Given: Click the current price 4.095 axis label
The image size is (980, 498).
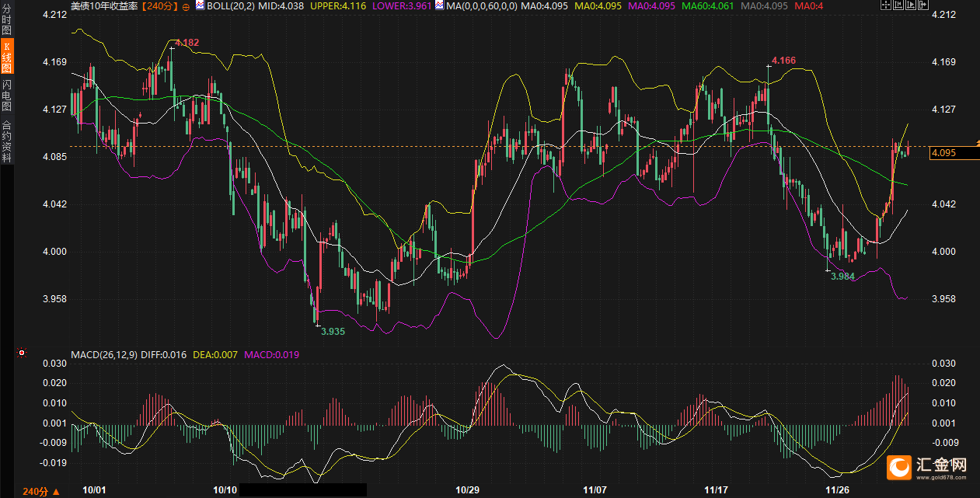Looking at the screenshot, I should pyautogui.click(x=944, y=153).
